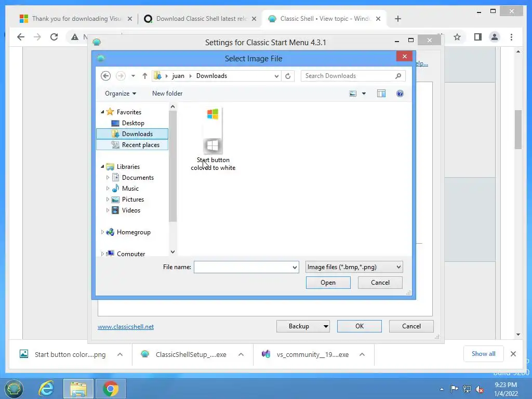Click Chrome's back button

(x=21, y=37)
